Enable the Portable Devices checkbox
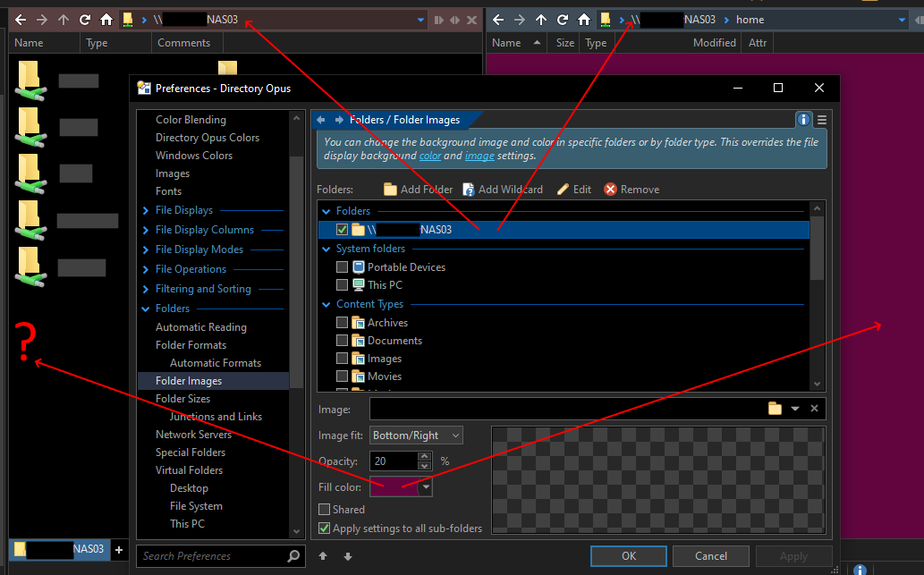 tap(342, 266)
